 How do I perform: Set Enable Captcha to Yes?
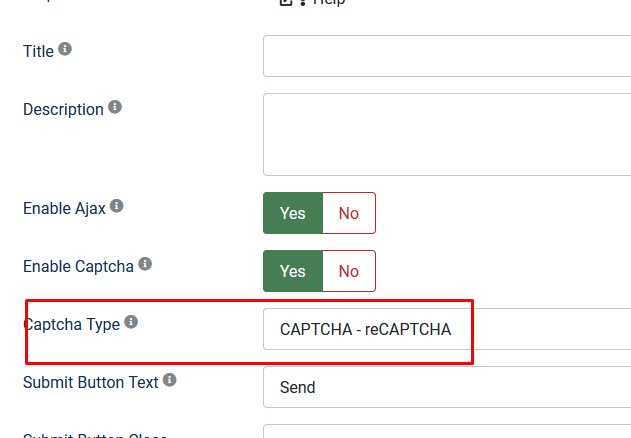tap(293, 271)
